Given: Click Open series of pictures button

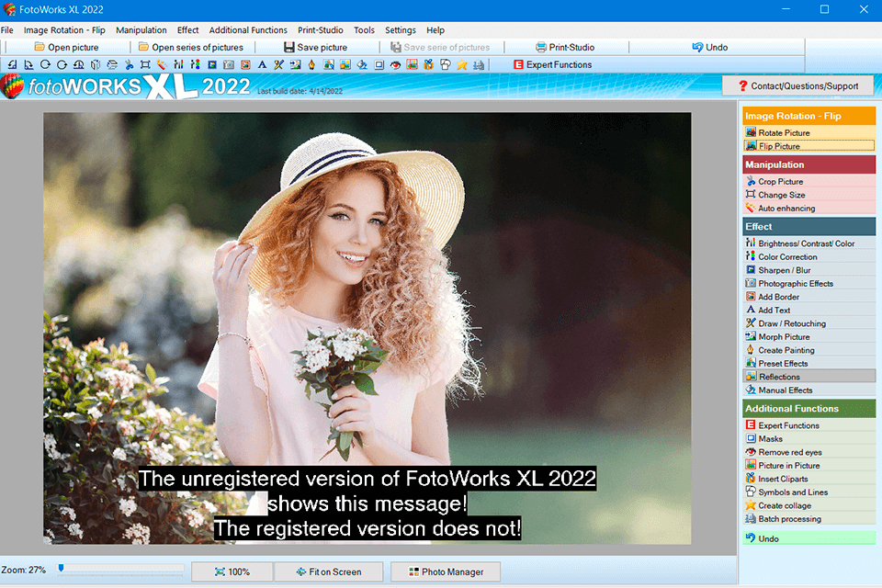Looking at the screenshot, I should point(192,47).
